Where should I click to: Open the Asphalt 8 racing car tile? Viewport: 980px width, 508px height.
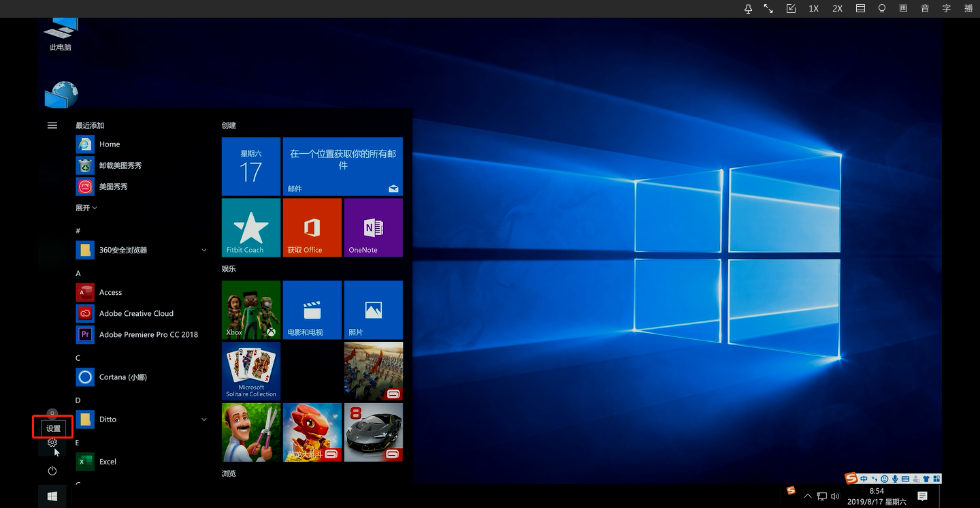coord(374,432)
